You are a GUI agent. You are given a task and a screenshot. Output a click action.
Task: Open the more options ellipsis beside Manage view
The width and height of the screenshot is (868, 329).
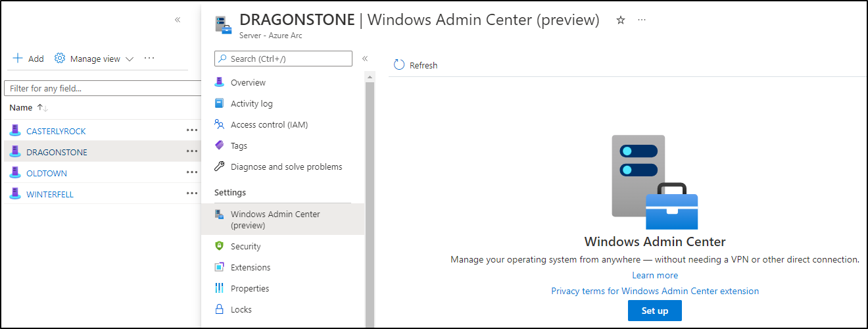pos(149,58)
